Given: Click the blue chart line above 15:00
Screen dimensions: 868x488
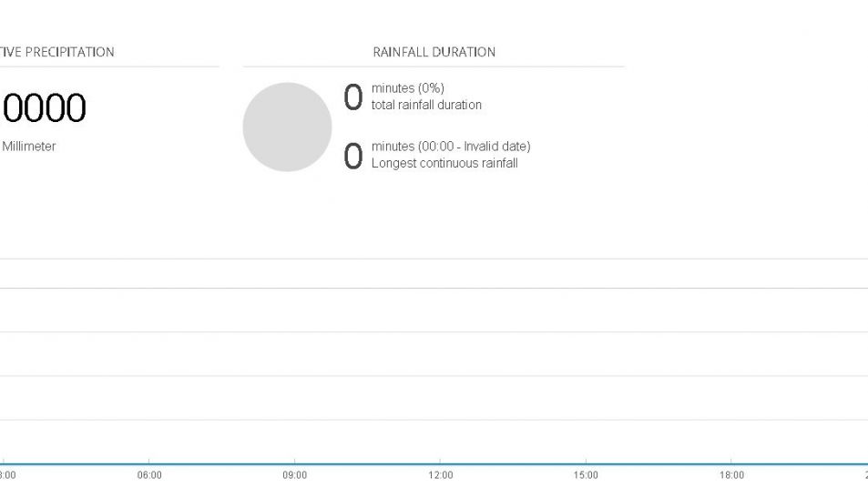Looking at the screenshot, I should click(587, 463).
